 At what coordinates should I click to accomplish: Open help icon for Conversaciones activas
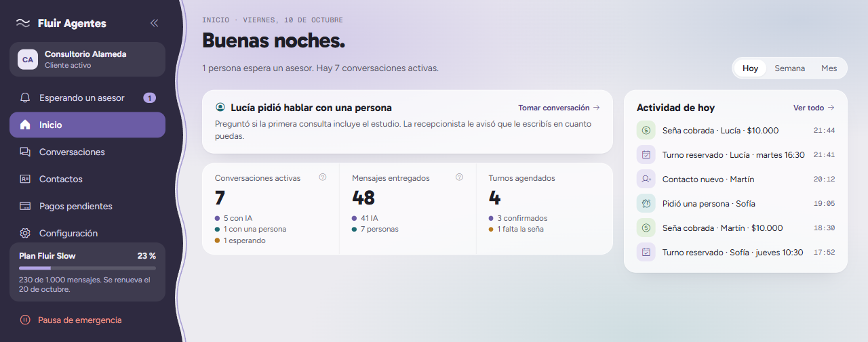[323, 177]
